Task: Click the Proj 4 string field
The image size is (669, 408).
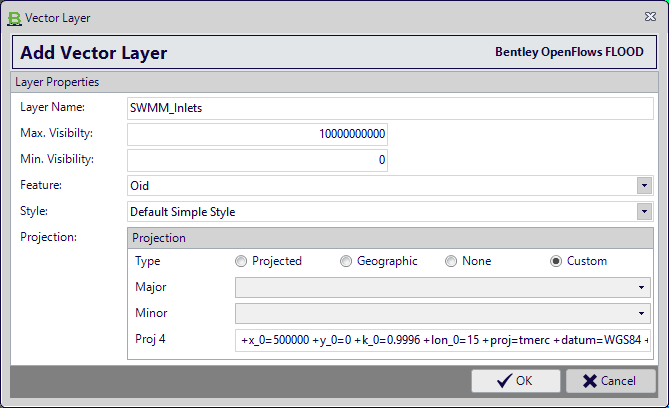Action: [x=442, y=340]
